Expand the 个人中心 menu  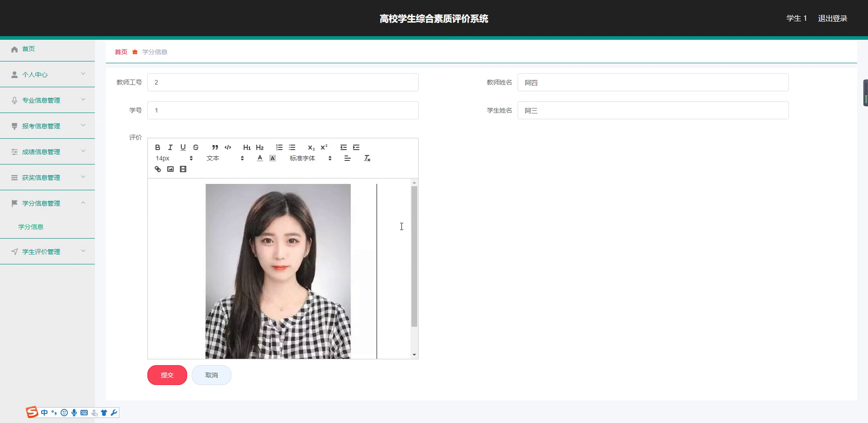click(47, 75)
